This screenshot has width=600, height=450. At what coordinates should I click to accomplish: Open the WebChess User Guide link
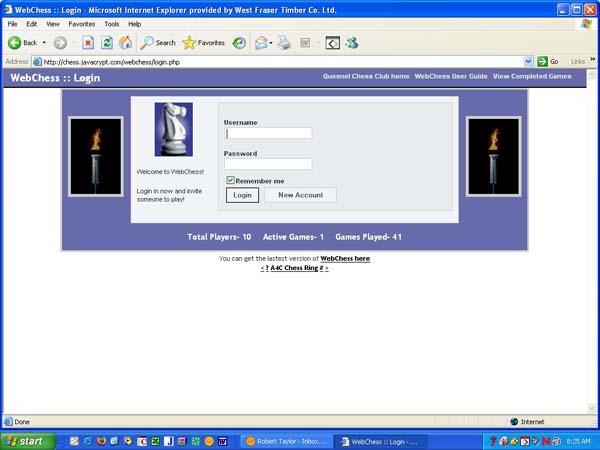451,76
